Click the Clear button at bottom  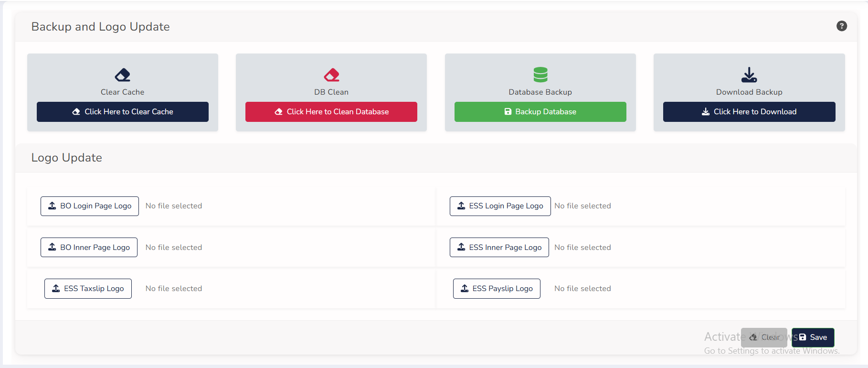click(764, 337)
